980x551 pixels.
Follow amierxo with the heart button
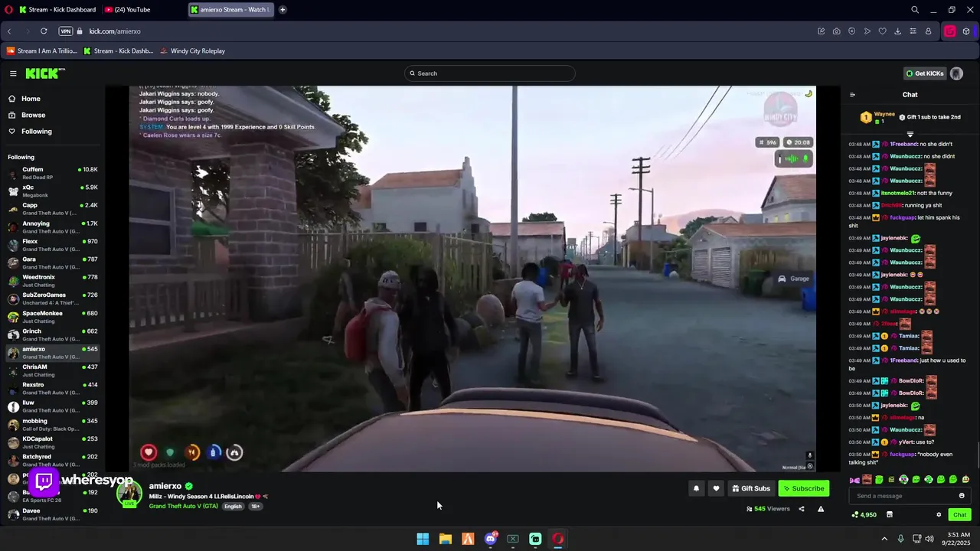point(716,488)
